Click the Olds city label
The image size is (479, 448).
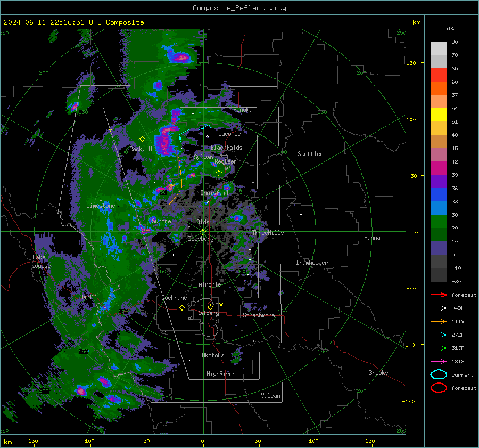point(203,222)
